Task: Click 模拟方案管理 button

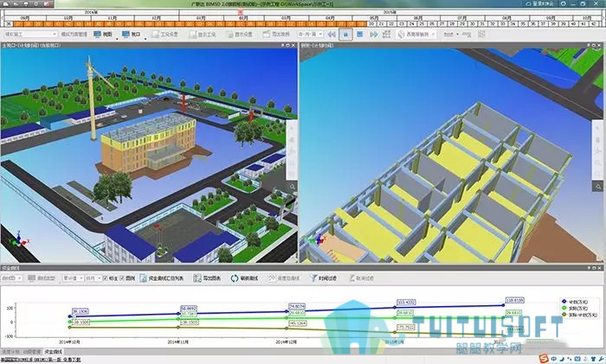Action: (x=74, y=35)
